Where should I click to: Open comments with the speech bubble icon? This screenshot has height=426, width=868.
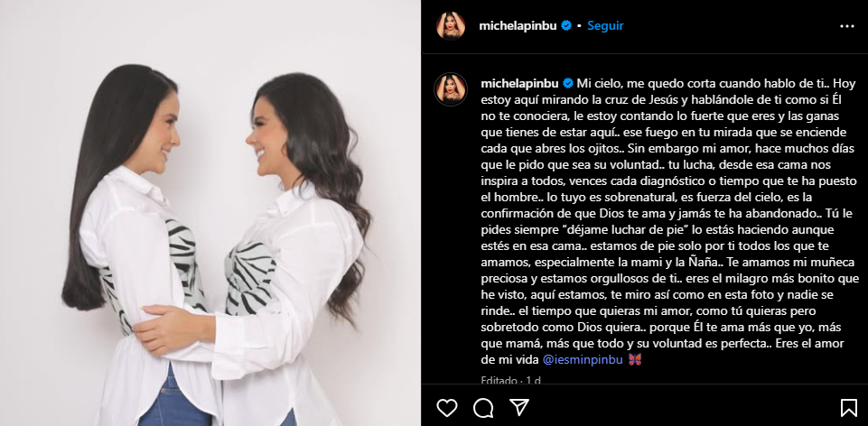click(x=483, y=408)
